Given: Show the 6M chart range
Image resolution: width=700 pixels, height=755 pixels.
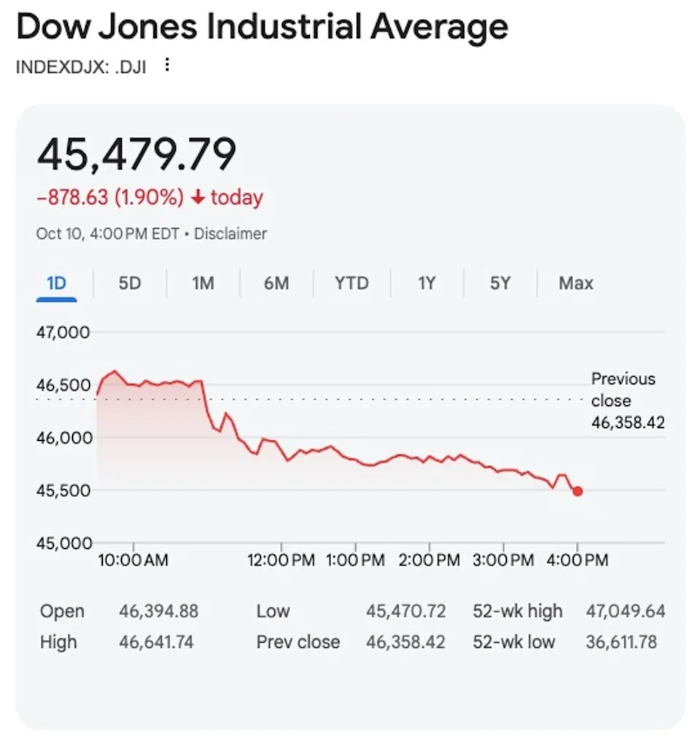Looking at the screenshot, I should click(276, 283).
